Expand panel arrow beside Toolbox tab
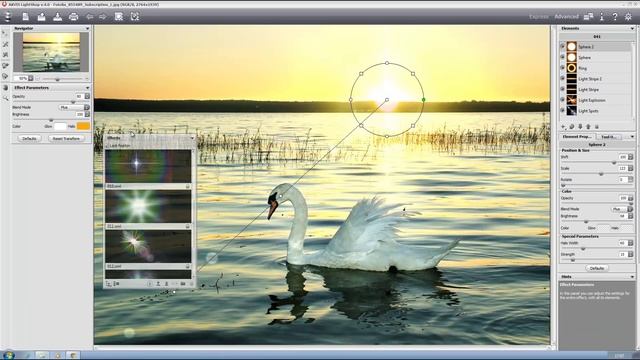Viewport: 640px width, 360px height. click(632, 137)
